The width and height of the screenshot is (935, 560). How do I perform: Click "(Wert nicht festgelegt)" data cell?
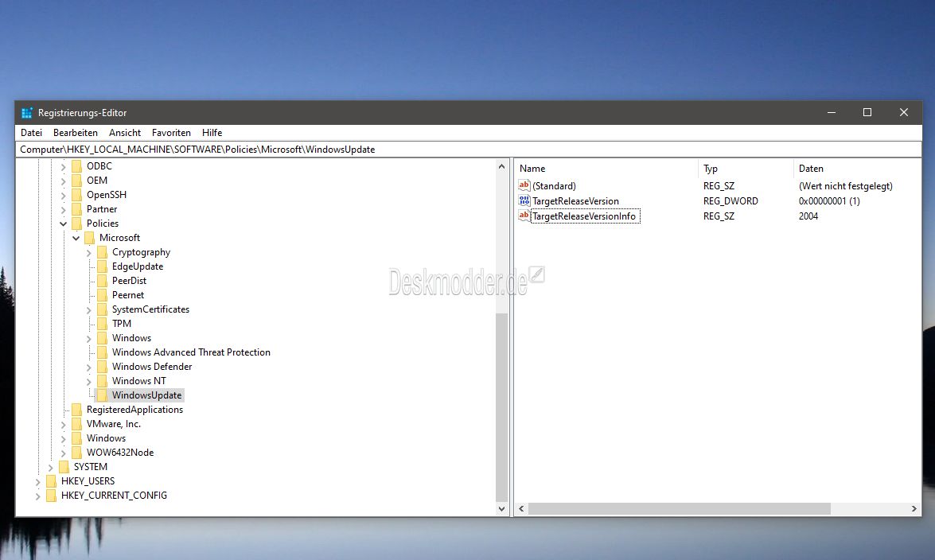tap(846, 186)
